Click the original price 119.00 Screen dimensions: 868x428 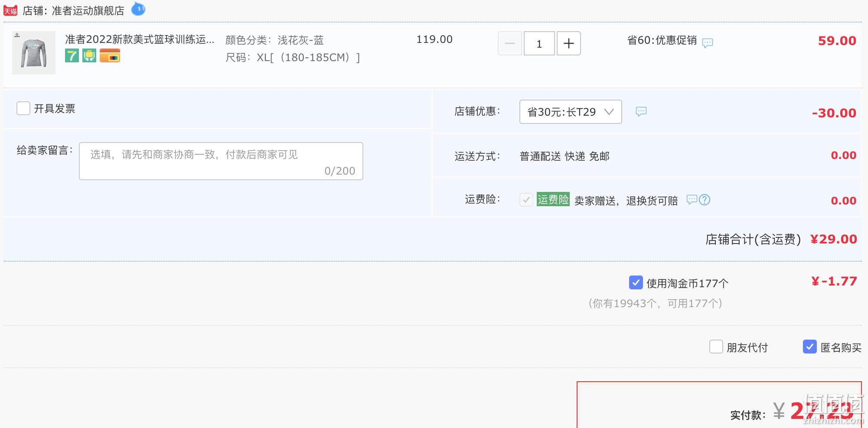[434, 39]
